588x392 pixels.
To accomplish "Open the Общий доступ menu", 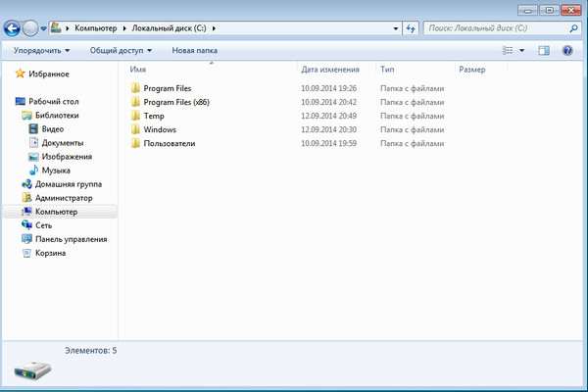I will tap(121, 50).
